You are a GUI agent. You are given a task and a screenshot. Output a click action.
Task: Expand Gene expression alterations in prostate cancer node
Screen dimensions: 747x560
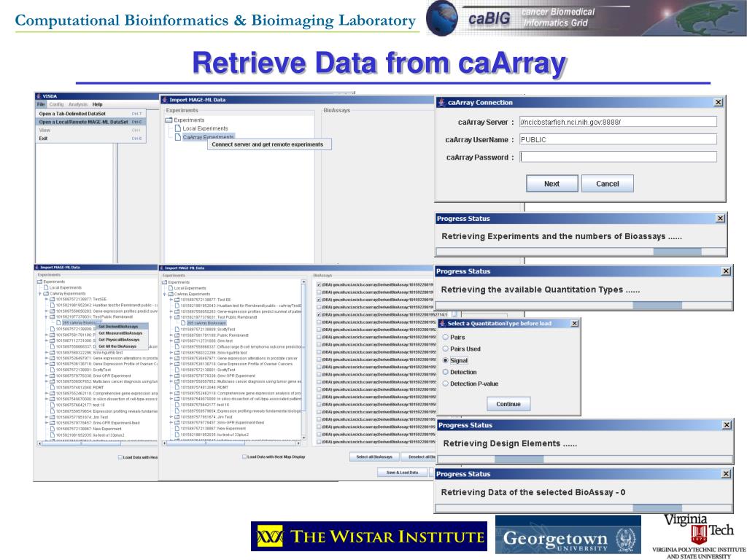pyautogui.click(x=171, y=358)
